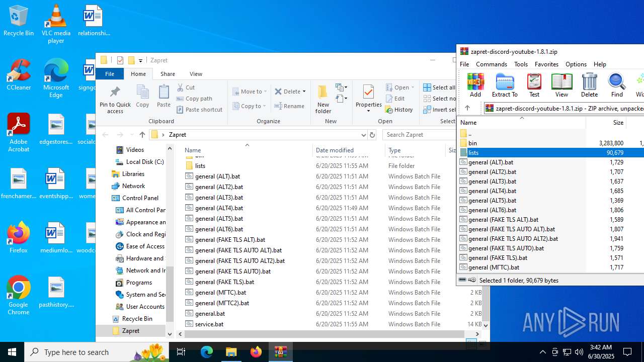Select Local Disk (C:) in navigation tree

(x=145, y=162)
